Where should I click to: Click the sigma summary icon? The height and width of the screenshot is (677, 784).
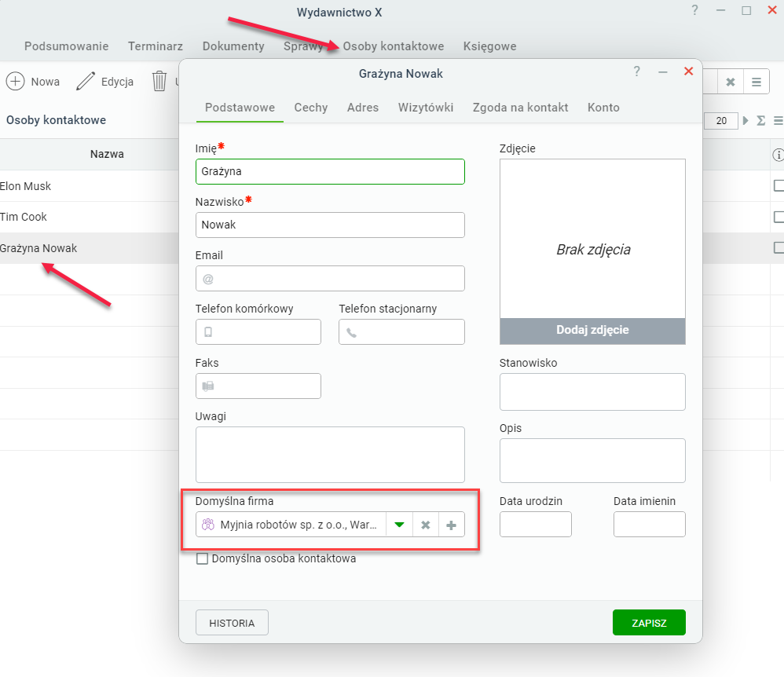[x=761, y=120]
